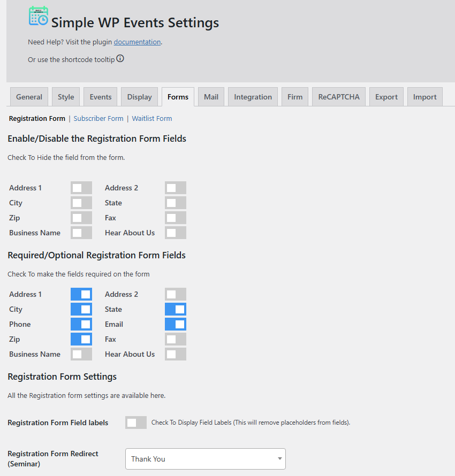This screenshot has width=455, height=476.
Task: Disable required Address 1 toggle
Action: pos(81,294)
